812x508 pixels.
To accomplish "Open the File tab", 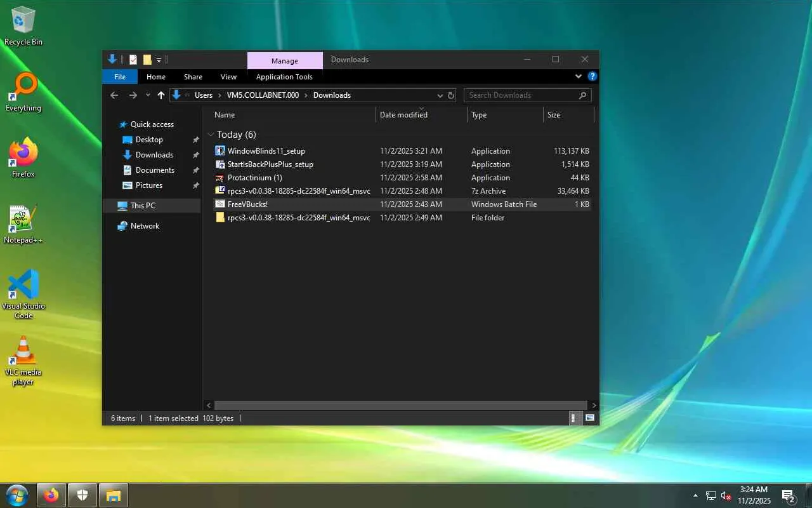I will [120, 77].
